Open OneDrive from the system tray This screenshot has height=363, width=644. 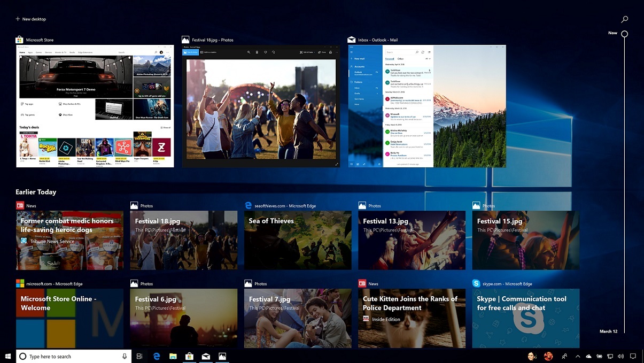point(588,356)
